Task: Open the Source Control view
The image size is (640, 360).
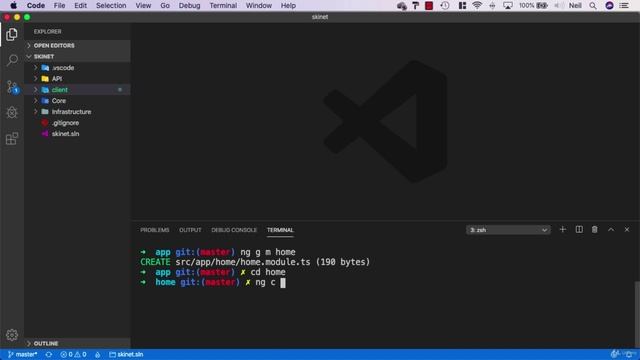Action: pyautogui.click(x=12, y=87)
